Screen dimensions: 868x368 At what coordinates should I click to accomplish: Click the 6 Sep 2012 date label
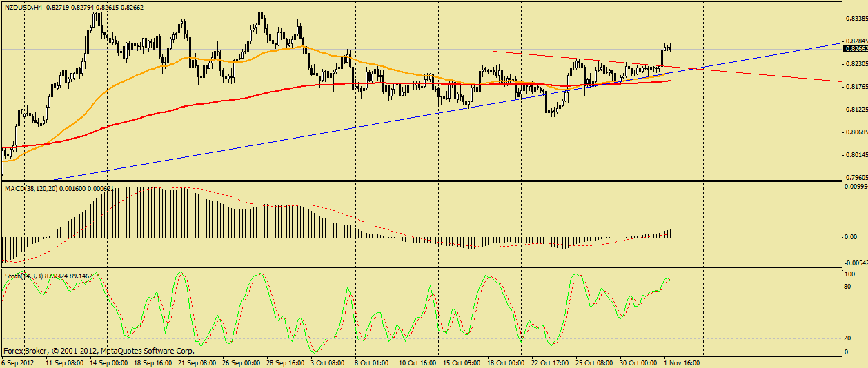[x=18, y=362]
